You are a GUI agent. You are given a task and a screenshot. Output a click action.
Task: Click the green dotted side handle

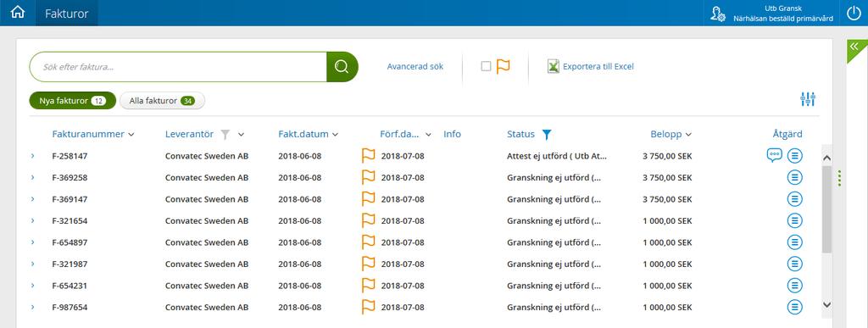click(x=840, y=178)
